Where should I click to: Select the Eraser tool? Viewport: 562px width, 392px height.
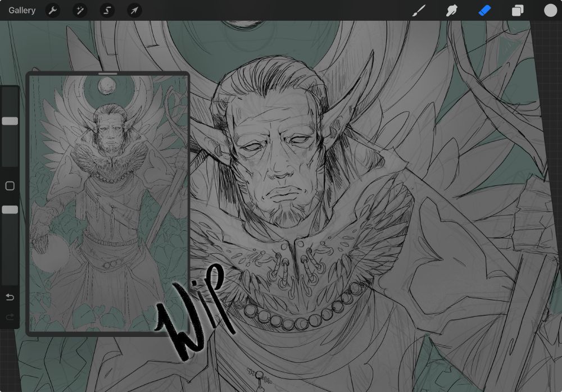tap(484, 11)
